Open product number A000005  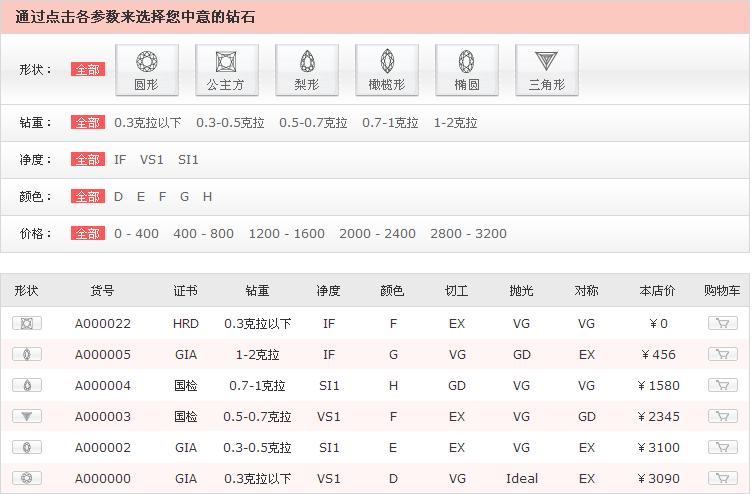tap(103, 354)
